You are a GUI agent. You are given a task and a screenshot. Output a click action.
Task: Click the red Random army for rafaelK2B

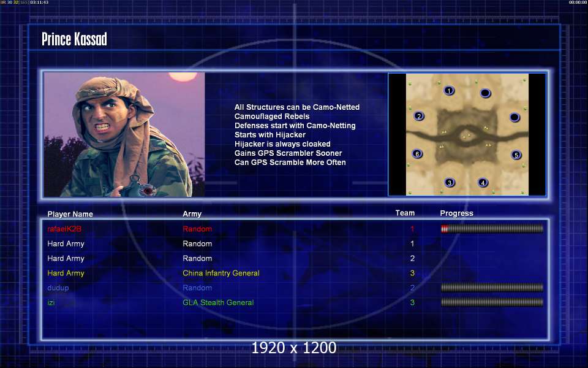tap(197, 229)
